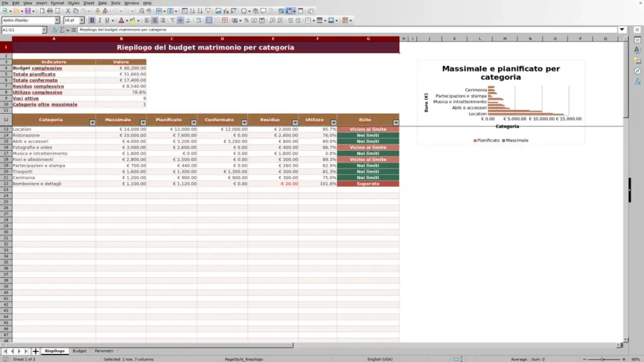
Task: Click the Name Box cell reference field
Action: click(22, 30)
